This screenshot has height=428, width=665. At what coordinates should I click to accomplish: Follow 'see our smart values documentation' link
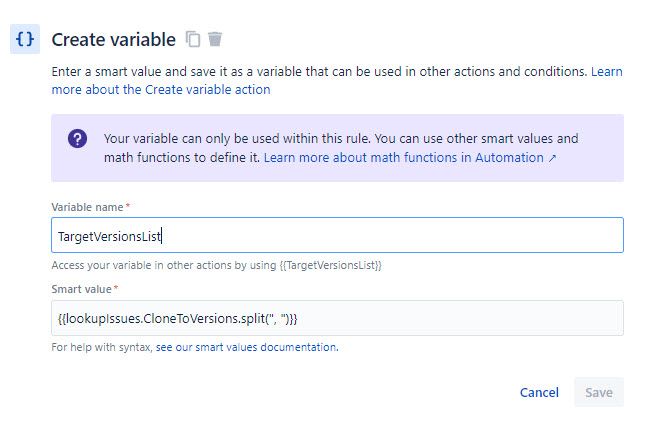pyautogui.click(x=246, y=347)
